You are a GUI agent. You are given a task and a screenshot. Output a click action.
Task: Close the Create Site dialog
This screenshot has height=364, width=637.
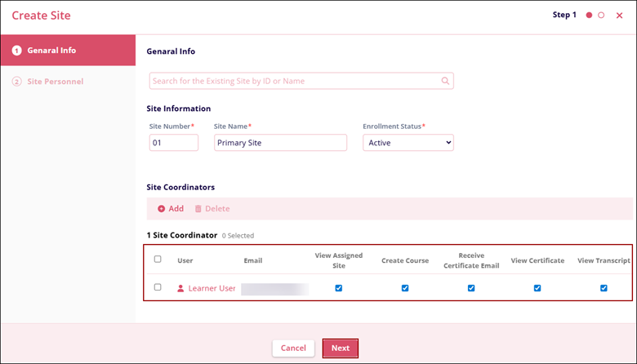(619, 16)
